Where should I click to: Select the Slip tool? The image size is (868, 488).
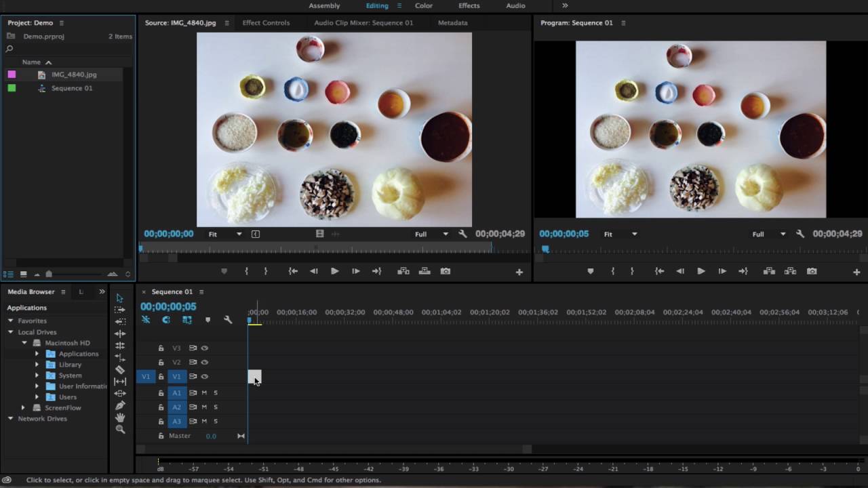pos(120,382)
